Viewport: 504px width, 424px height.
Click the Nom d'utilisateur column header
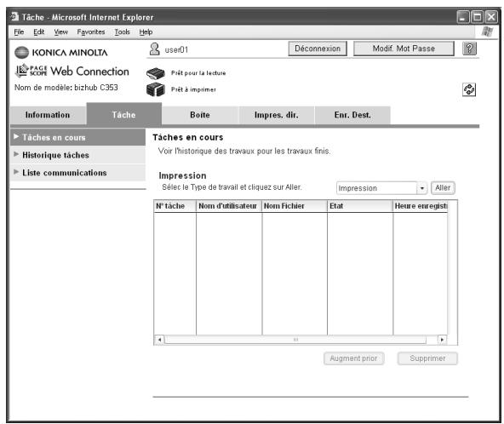229,206
